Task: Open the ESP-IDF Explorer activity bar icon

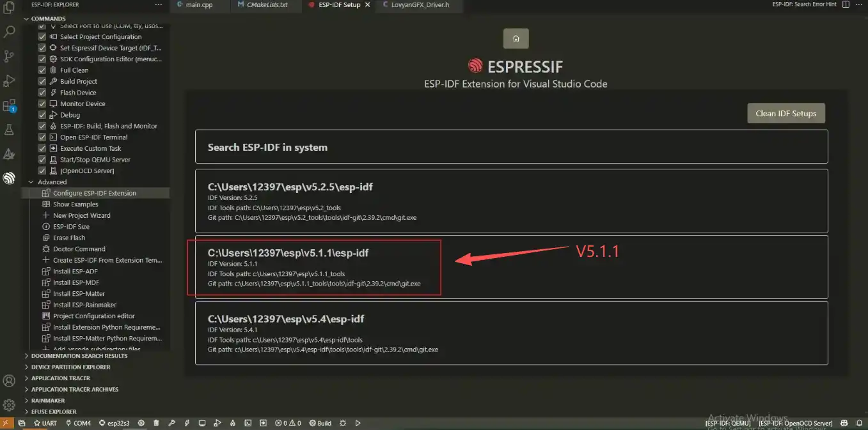Action: click(9, 178)
